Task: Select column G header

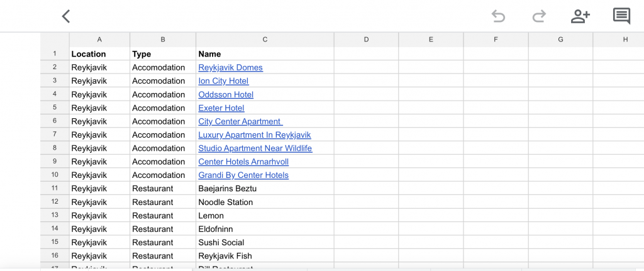Action: tap(560, 40)
